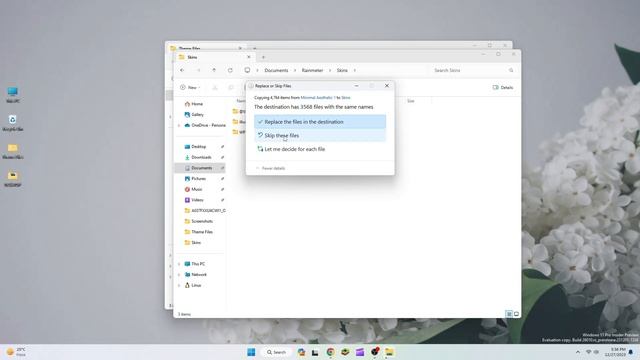Go back in File Explorer
640x360 pixels.
coord(182,70)
